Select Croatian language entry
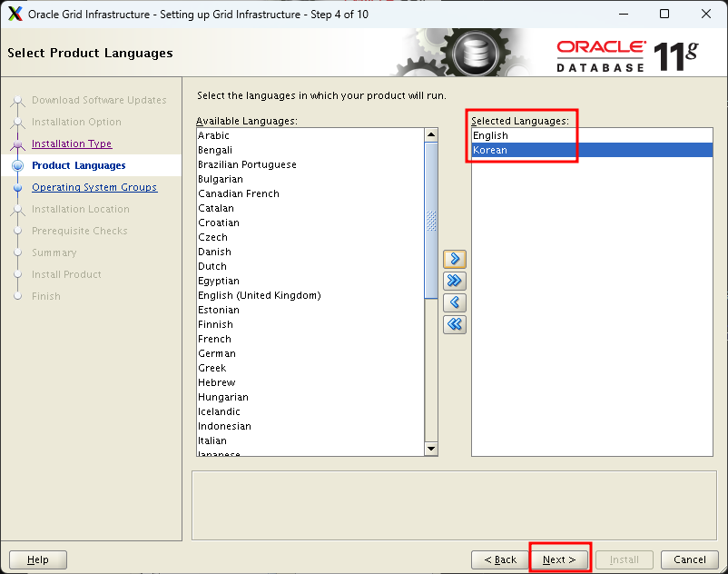The image size is (728, 574). tap(310, 223)
